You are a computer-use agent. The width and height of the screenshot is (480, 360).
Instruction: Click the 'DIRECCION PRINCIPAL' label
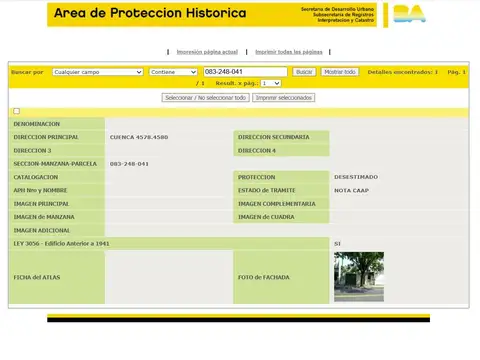click(x=46, y=137)
